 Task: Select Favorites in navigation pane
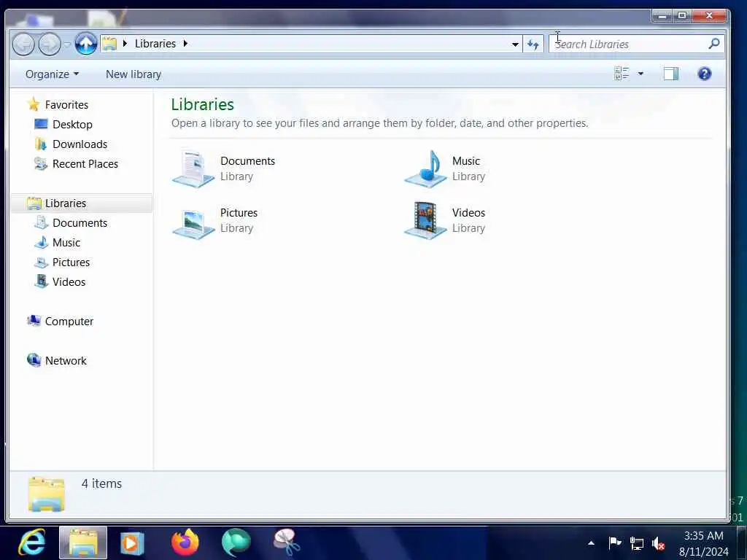(x=66, y=105)
